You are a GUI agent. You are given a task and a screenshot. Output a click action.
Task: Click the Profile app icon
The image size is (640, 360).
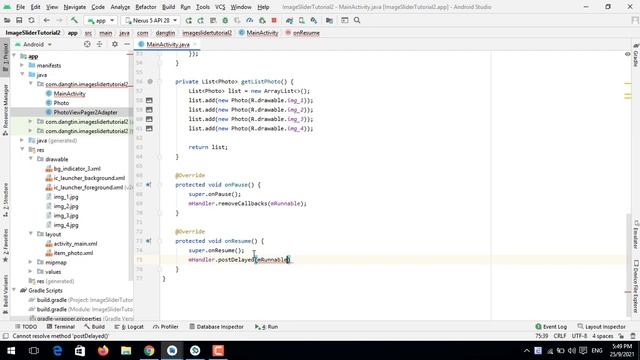pos(249,20)
